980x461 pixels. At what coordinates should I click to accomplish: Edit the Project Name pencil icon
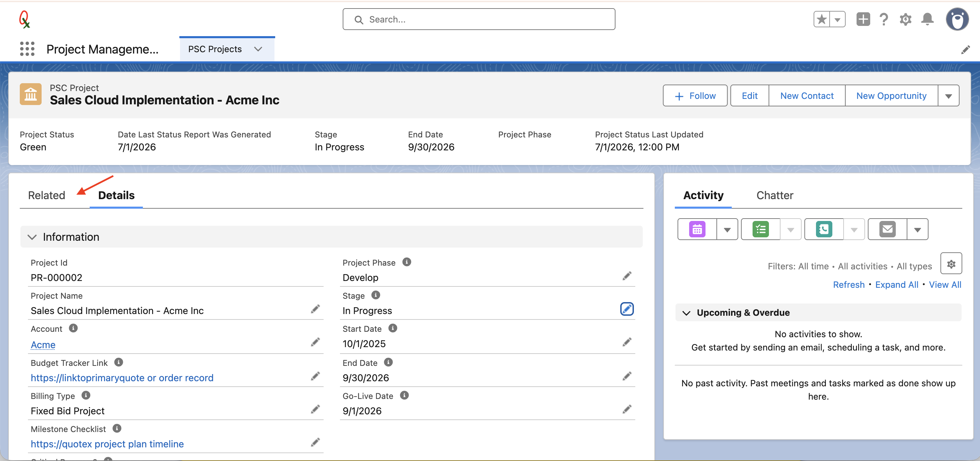click(x=315, y=309)
